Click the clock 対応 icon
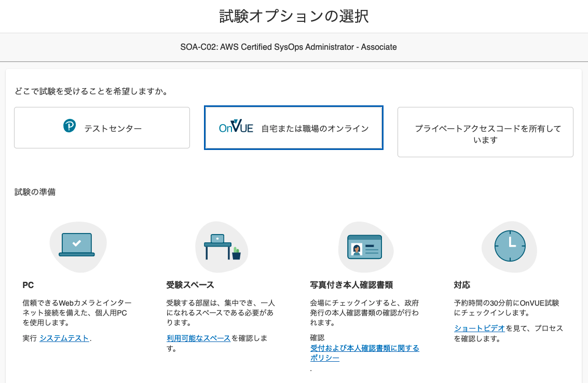 click(510, 246)
